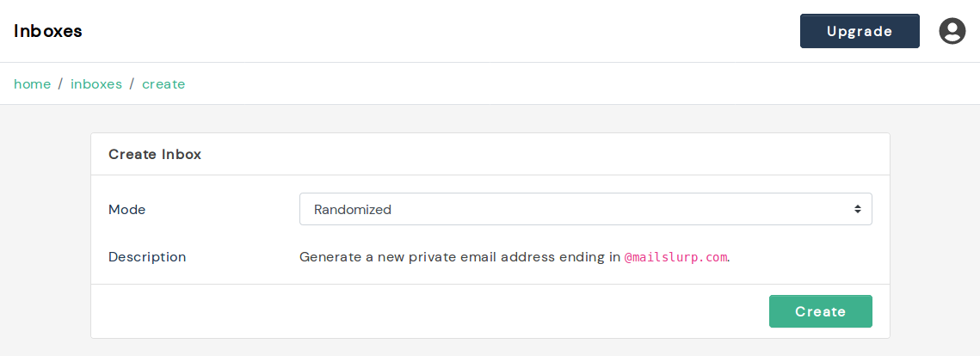980x356 pixels.
Task: Click the 'Generate a new private email' sentence
Action: tap(459, 256)
